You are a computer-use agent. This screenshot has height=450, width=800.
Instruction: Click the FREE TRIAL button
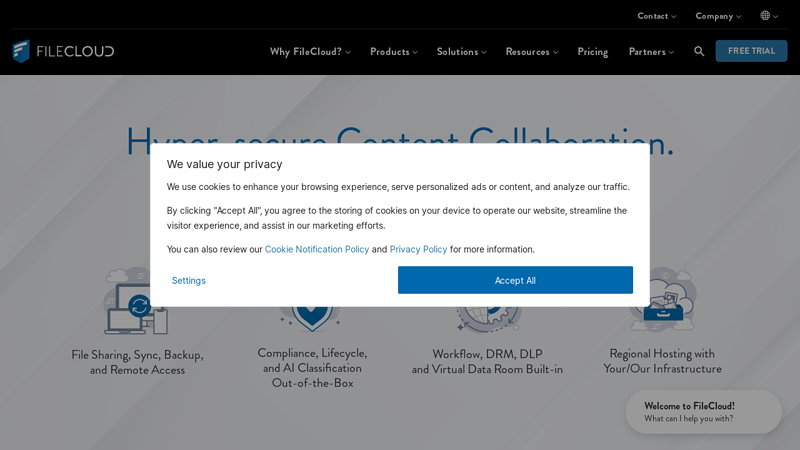pos(751,51)
